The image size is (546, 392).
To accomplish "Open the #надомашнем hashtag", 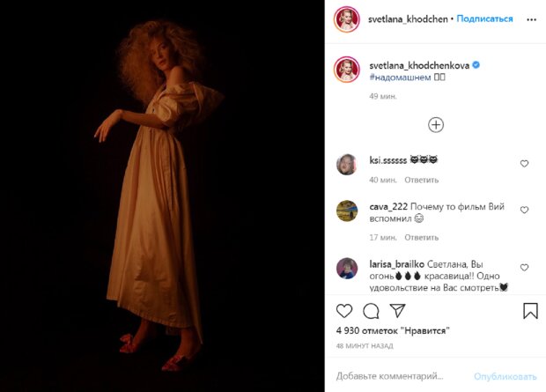I will tap(400, 78).
